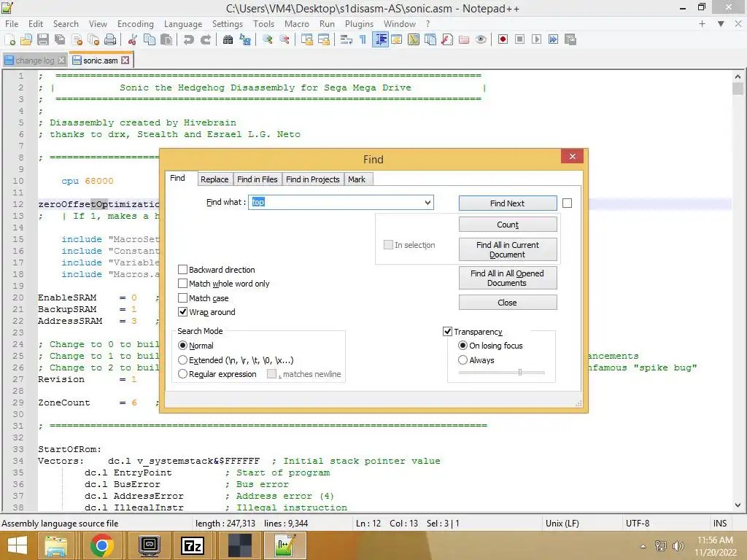The height and width of the screenshot is (560, 747).
Task: Switch to the Mark tab
Action: click(x=356, y=179)
